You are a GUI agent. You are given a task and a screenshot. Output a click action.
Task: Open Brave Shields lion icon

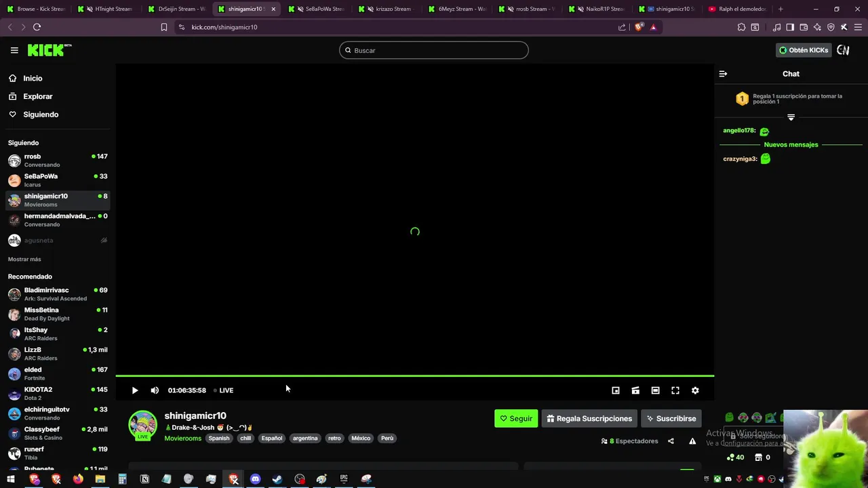click(x=639, y=27)
